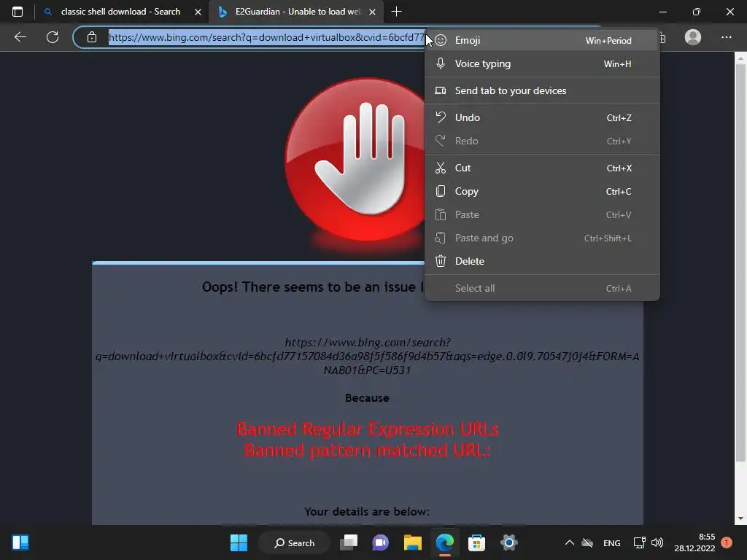The height and width of the screenshot is (560, 747).
Task: Click the Banned pattern matched URL text
Action: click(368, 451)
